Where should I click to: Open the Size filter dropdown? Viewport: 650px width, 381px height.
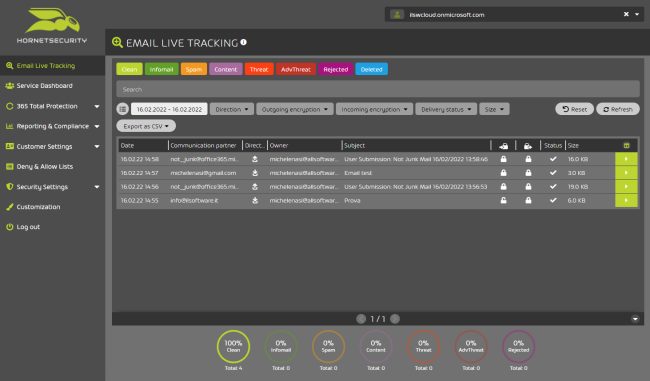point(494,109)
